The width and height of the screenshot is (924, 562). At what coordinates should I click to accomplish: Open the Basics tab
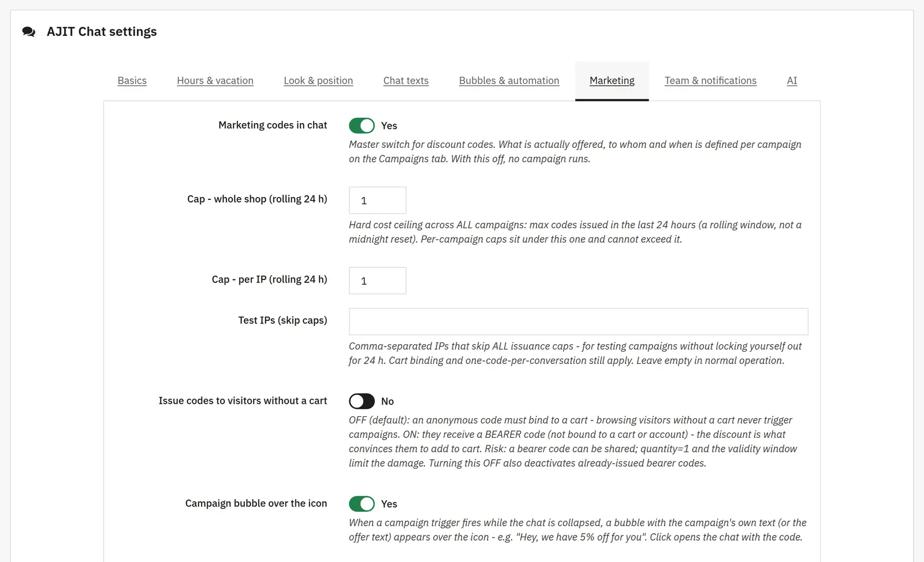tap(132, 81)
